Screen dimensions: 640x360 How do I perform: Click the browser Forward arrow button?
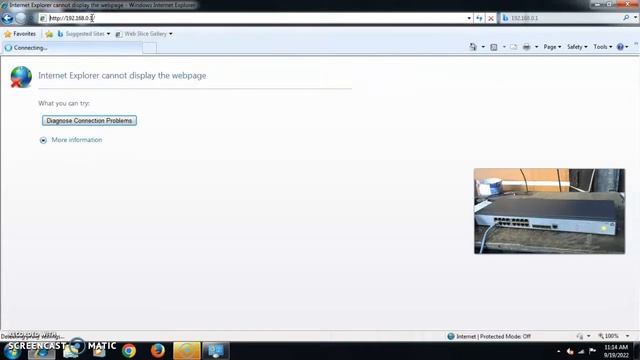click(21, 18)
